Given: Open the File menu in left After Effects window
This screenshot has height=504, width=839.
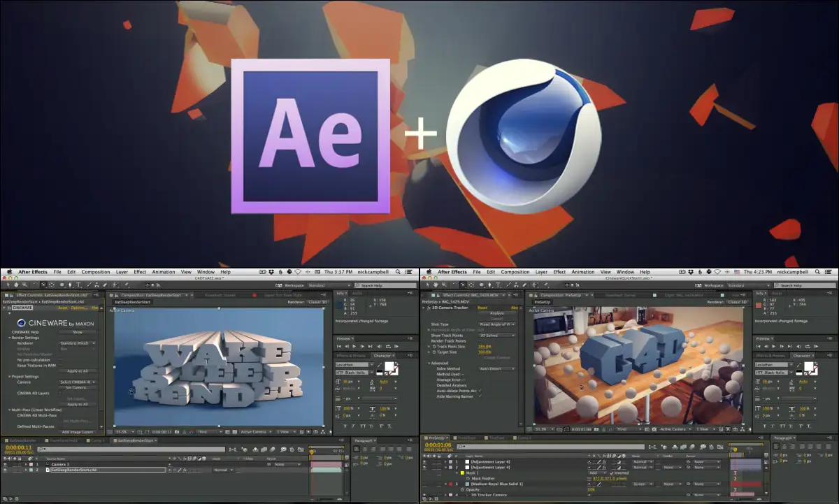Looking at the screenshot, I should coord(57,272).
